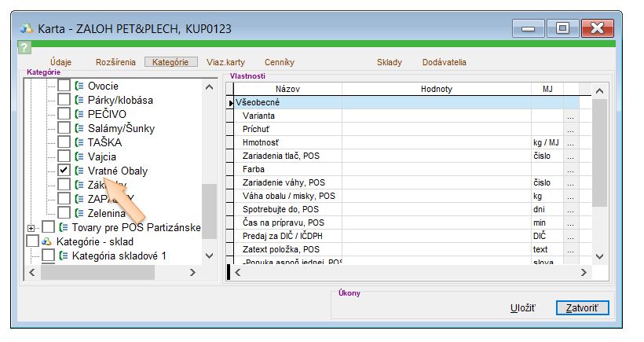
Task: Click the Zatvoriť button
Action: [x=581, y=307]
